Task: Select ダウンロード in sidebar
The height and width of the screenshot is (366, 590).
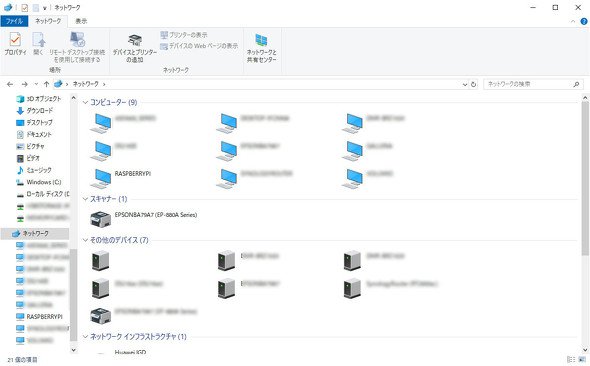Action: coord(35,111)
